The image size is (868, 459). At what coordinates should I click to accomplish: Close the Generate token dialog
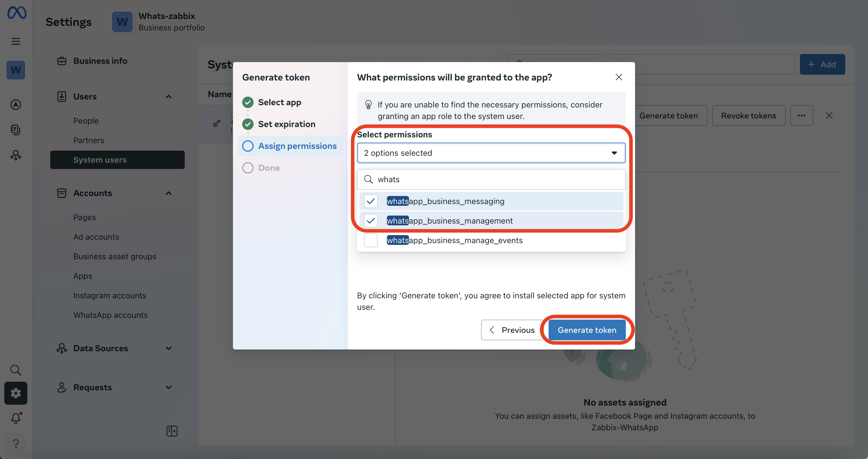coord(619,77)
